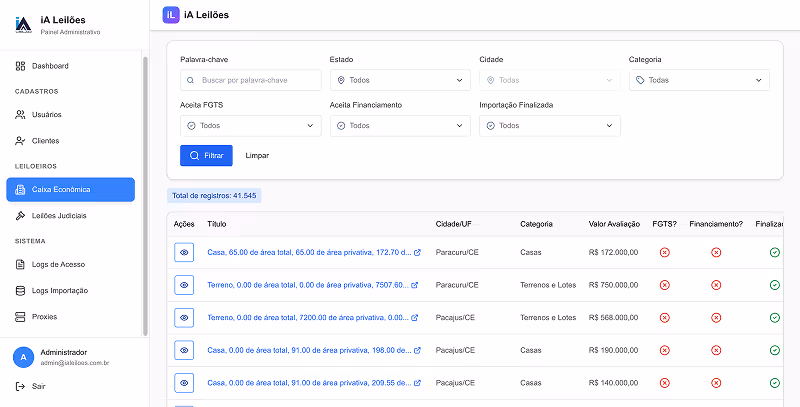Click the Total de registros: 41.545 badge
Image resolution: width=800 pixels, height=407 pixels.
pyautogui.click(x=214, y=196)
